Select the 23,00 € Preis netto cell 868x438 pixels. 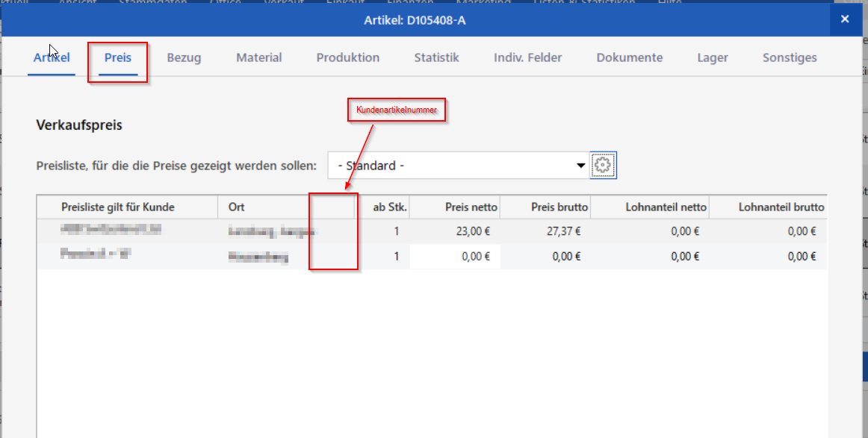(x=455, y=231)
